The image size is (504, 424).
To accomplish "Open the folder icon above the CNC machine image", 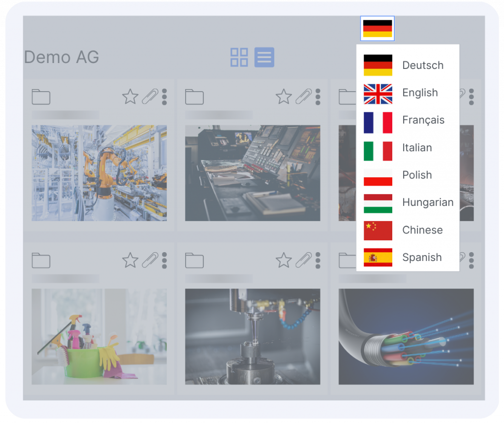I will click(x=194, y=260).
